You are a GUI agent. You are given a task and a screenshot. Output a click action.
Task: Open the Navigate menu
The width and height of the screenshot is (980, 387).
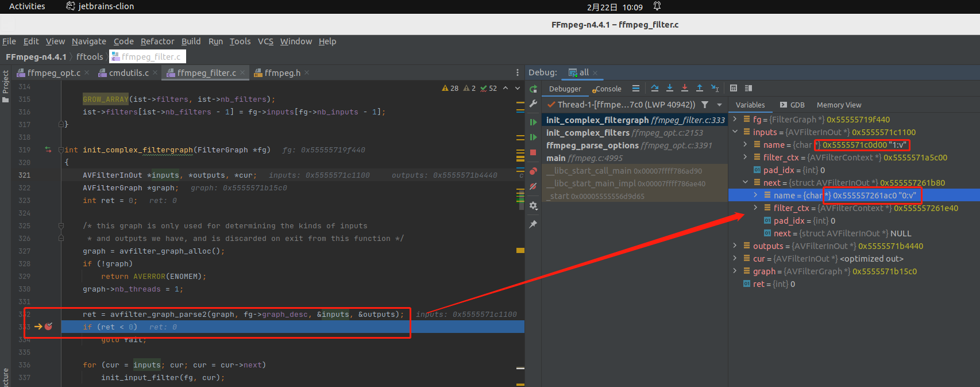click(x=88, y=41)
